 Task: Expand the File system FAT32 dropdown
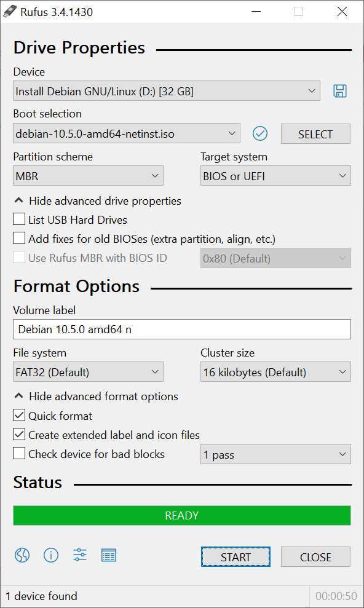tap(88, 372)
